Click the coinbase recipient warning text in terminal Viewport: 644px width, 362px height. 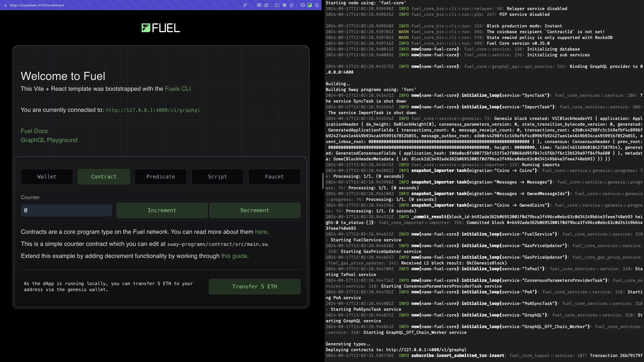(x=546, y=32)
